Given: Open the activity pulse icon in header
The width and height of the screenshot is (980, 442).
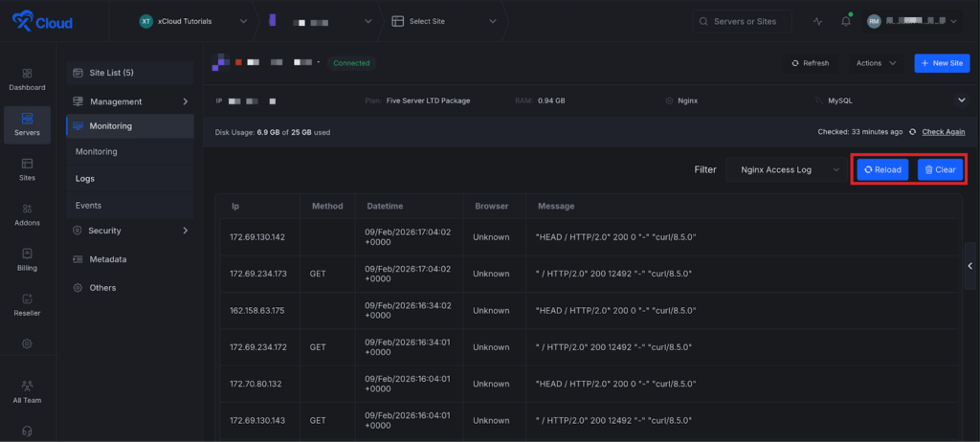Looking at the screenshot, I should click(817, 21).
